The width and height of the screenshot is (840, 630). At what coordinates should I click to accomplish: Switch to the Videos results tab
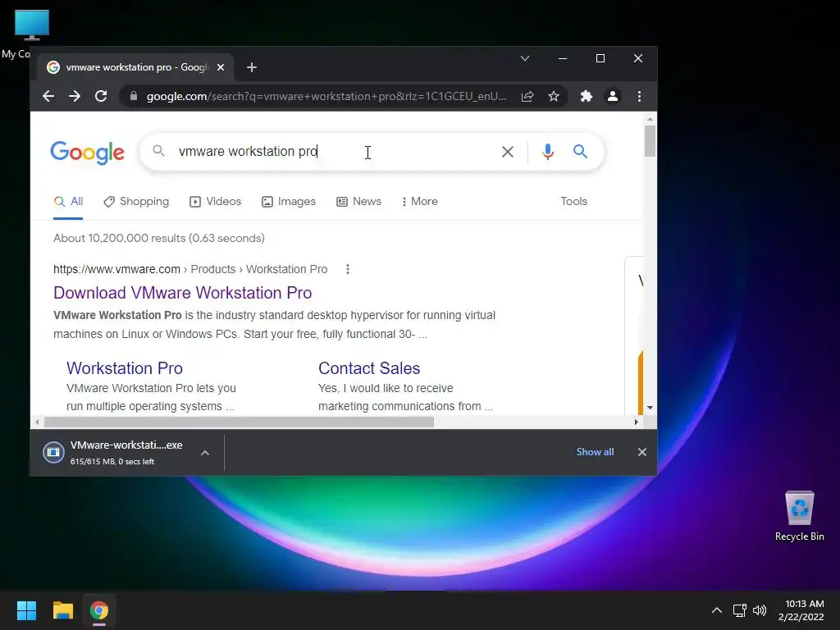[216, 202]
